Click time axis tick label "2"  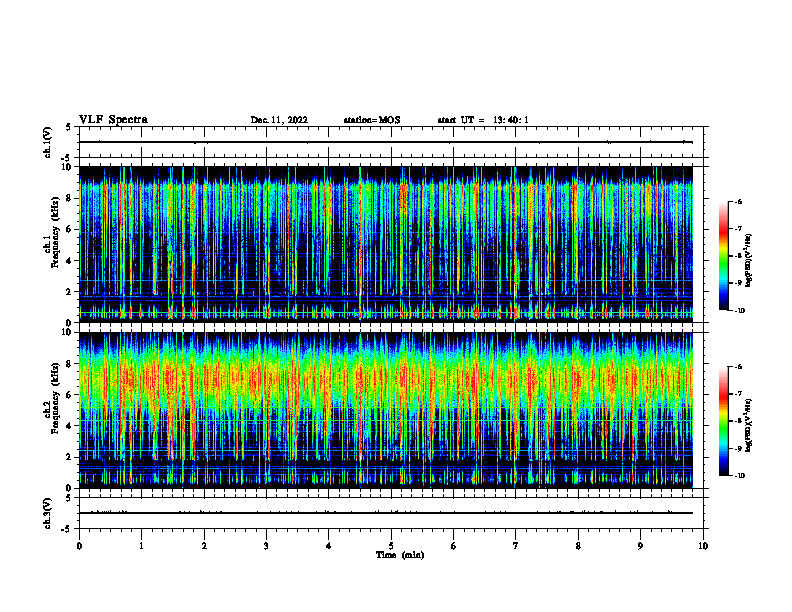pos(204,546)
